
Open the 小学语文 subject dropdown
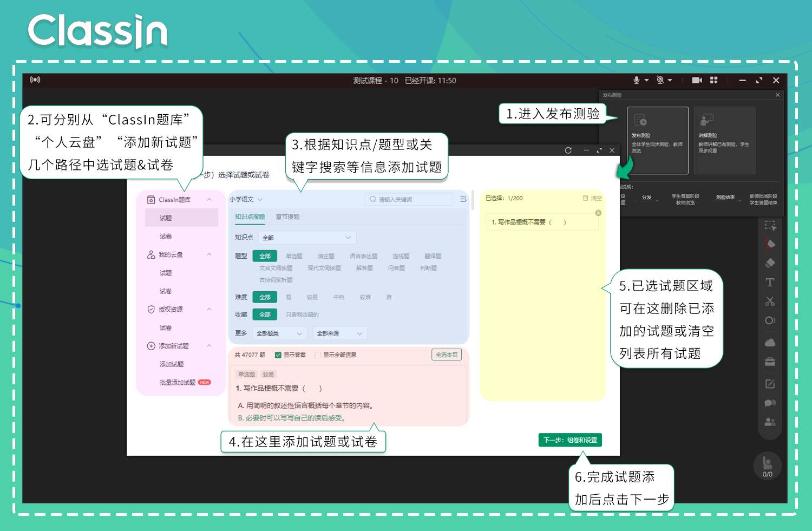pos(246,199)
